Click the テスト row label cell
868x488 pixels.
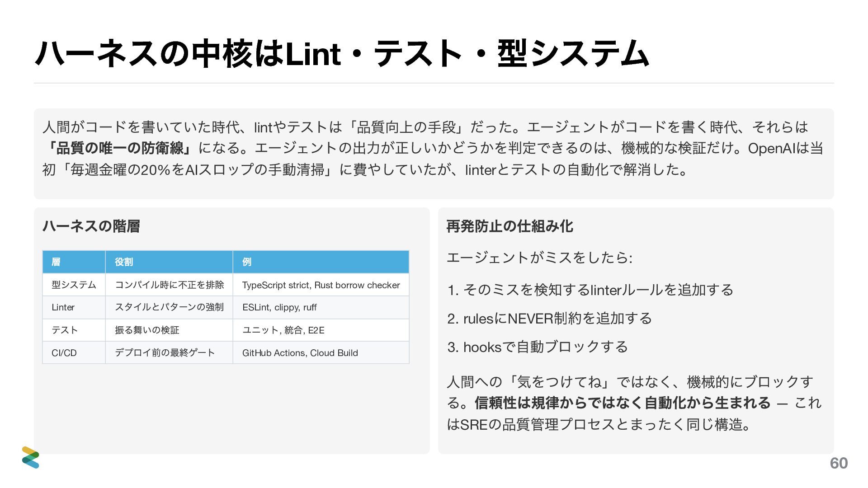point(65,330)
